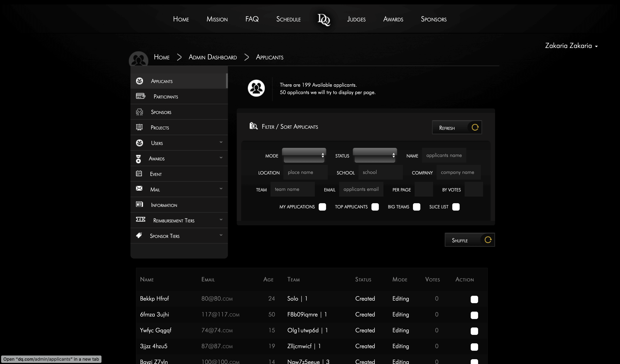This screenshot has height=364, width=620.
Task: Click the Participants card icon in sidebar
Action: (x=140, y=96)
